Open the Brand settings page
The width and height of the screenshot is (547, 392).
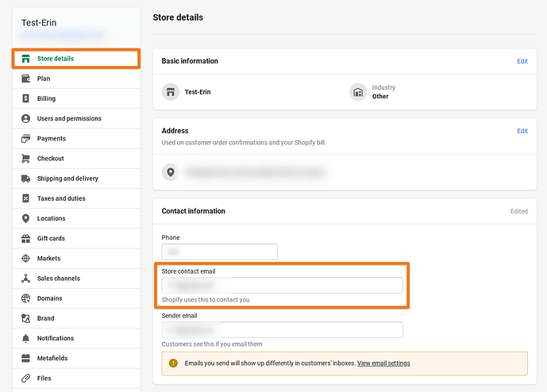point(46,318)
